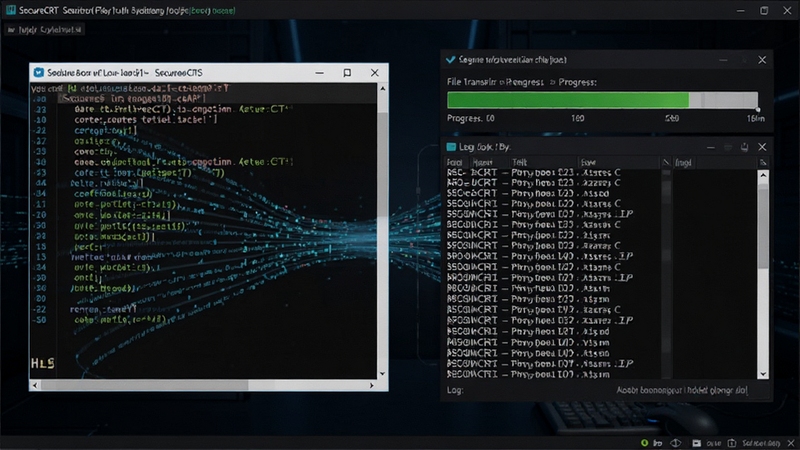Viewport: 800px width, 450px height.
Task: Click the SecureCRT app icon in main title bar
Action: tap(10, 10)
